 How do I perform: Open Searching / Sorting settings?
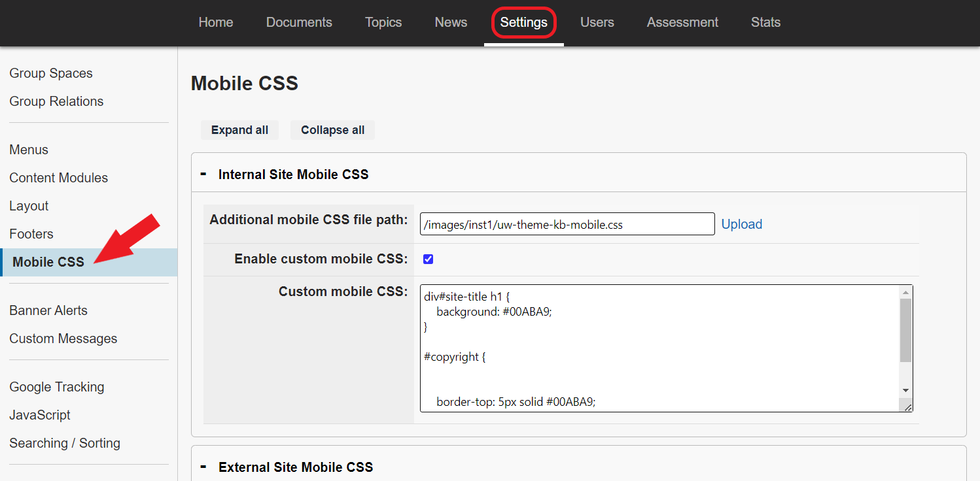coord(65,443)
